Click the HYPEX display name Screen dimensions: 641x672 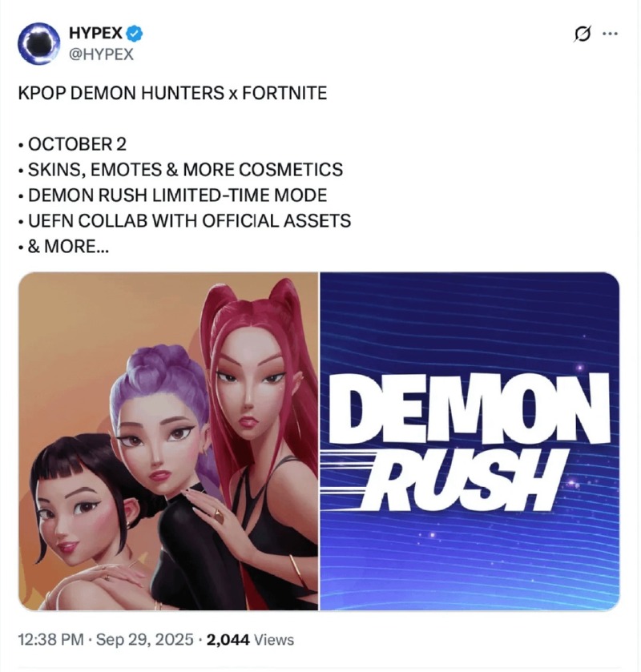[96, 33]
